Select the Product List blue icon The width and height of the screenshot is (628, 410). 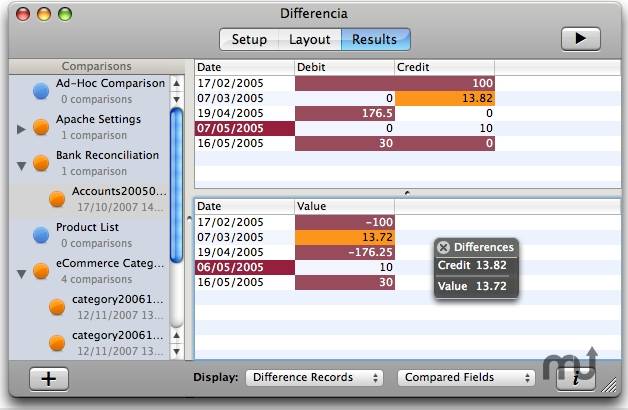pos(41,235)
